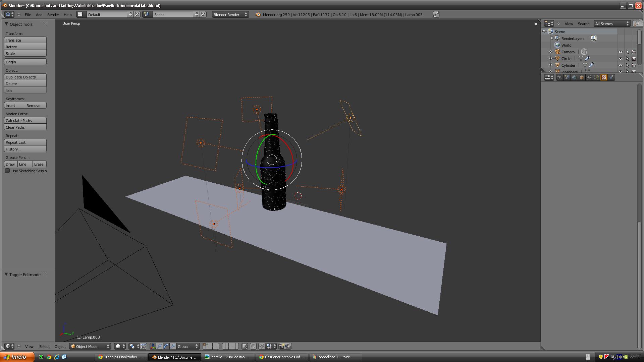Select the Texture properties checkerboard tab

point(604,77)
